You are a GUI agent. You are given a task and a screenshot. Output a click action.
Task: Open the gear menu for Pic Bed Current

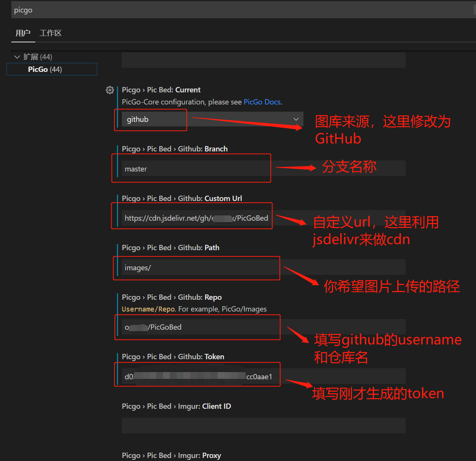click(110, 90)
